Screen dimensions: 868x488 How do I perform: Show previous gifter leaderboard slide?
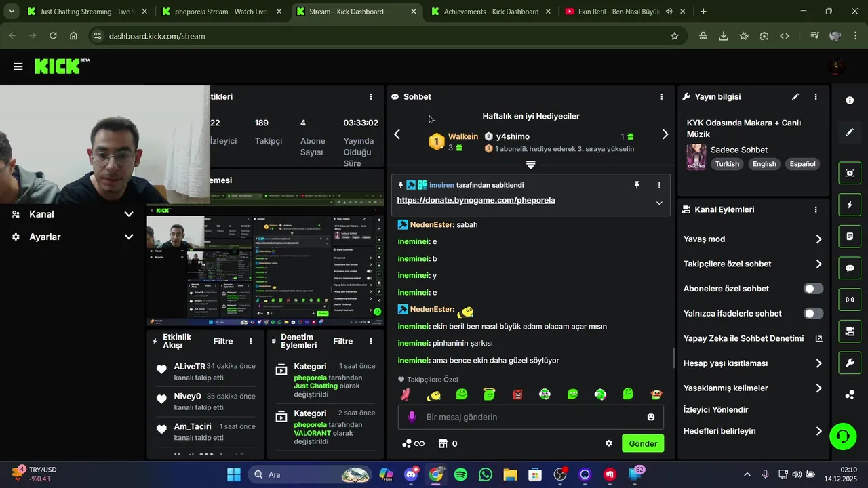pyautogui.click(x=397, y=134)
